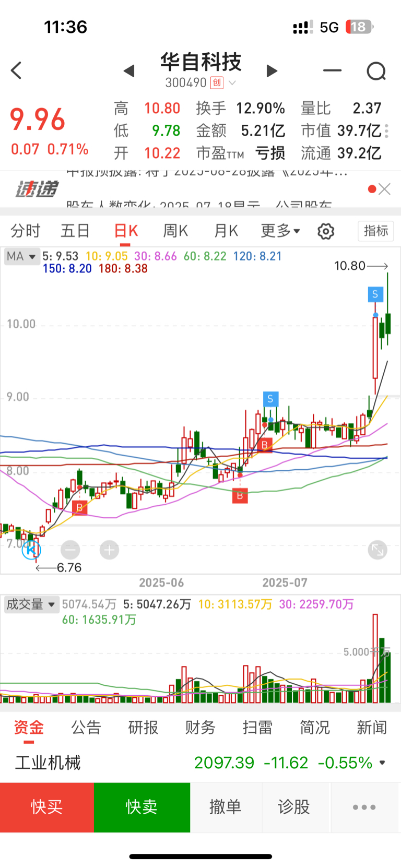Open search with the magnifier icon

(x=376, y=71)
